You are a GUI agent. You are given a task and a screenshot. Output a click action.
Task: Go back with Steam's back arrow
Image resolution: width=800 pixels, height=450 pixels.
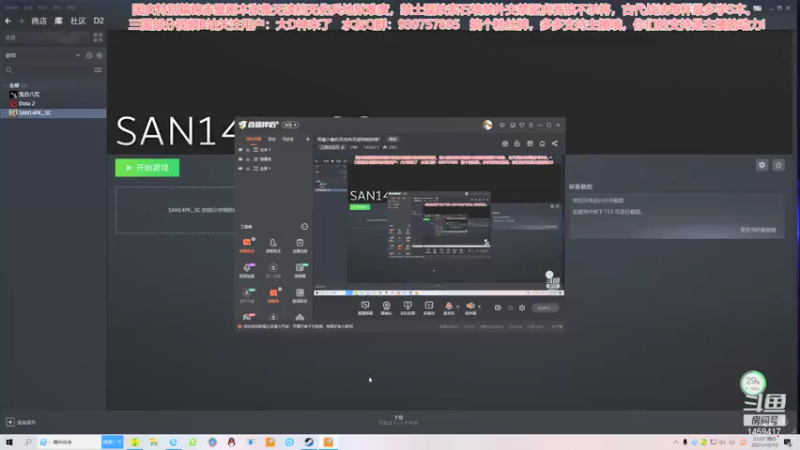click(x=8, y=21)
